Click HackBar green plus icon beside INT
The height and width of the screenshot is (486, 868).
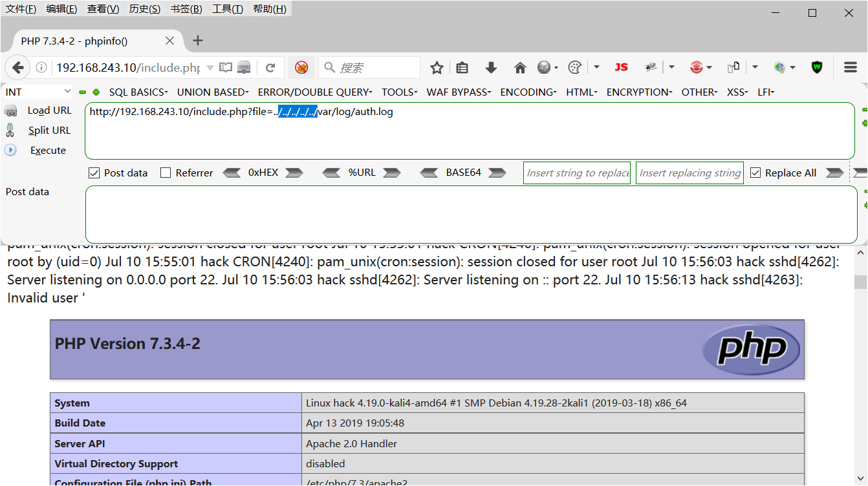96,92
